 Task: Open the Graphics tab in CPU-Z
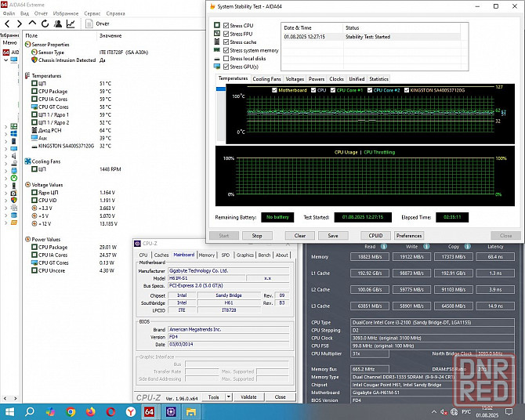click(245, 255)
